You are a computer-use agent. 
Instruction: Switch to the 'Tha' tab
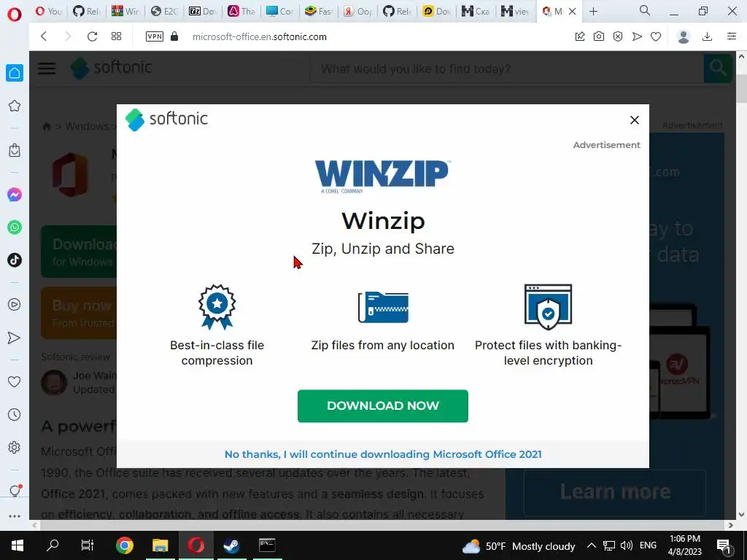(x=241, y=12)
